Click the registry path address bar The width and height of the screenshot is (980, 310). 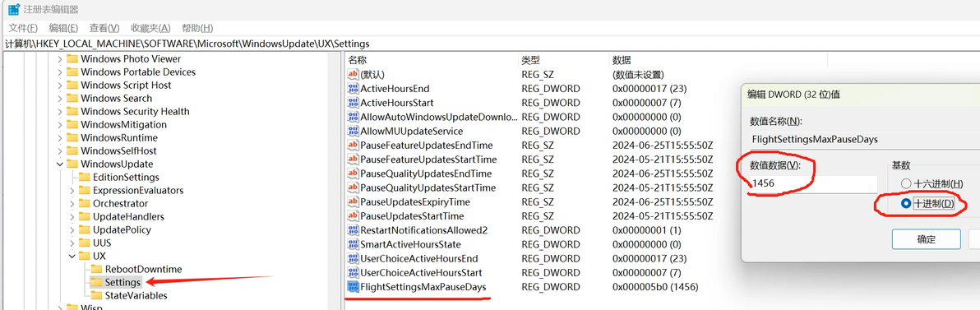coord(490,44)
